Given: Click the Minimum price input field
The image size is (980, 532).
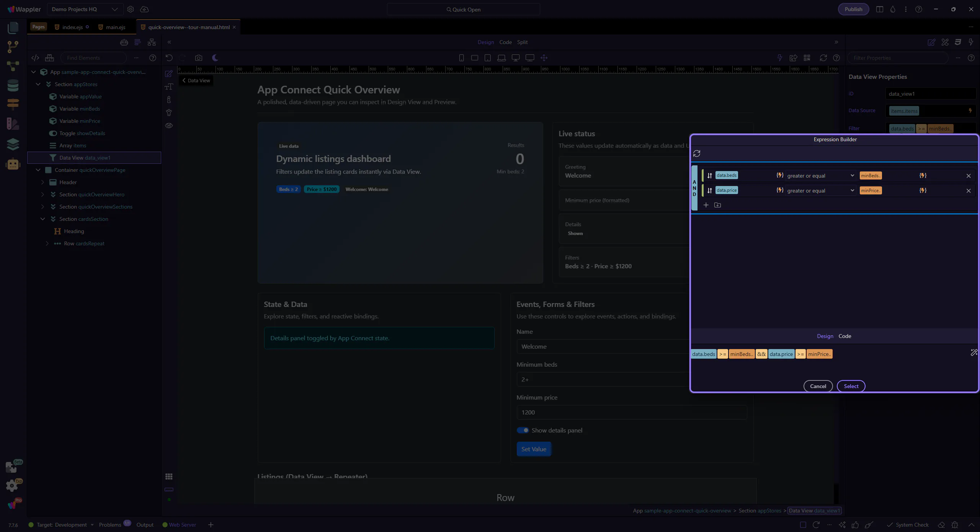Looking at the screenshot, I should tap(631, 412).
